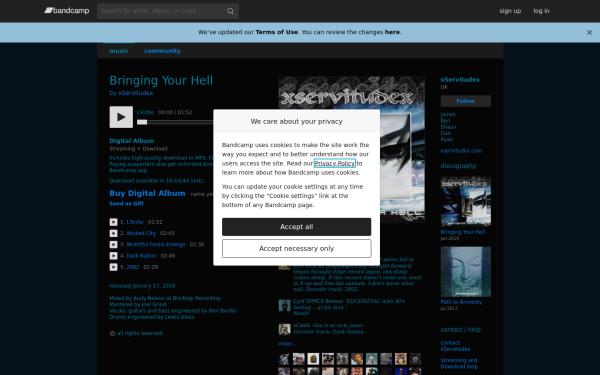The width and height of the screenshot is (600, 375).
Task: Open the Bringing Your Hell discography title link
Action: coord(463,232)
